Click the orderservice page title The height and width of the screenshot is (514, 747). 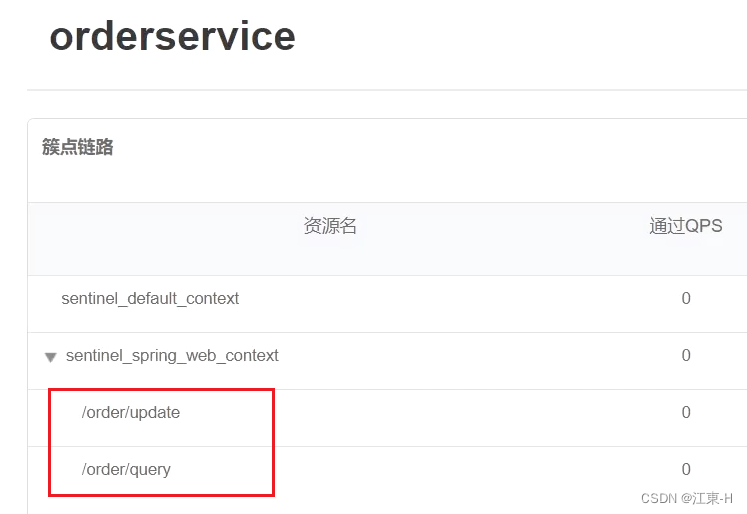172,36
